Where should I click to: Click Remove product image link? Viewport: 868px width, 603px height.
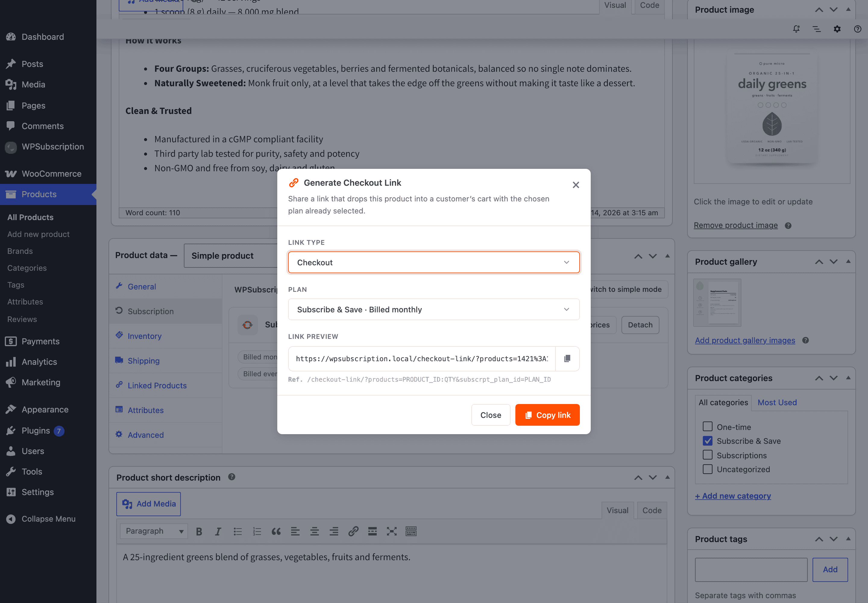(735, 225)
